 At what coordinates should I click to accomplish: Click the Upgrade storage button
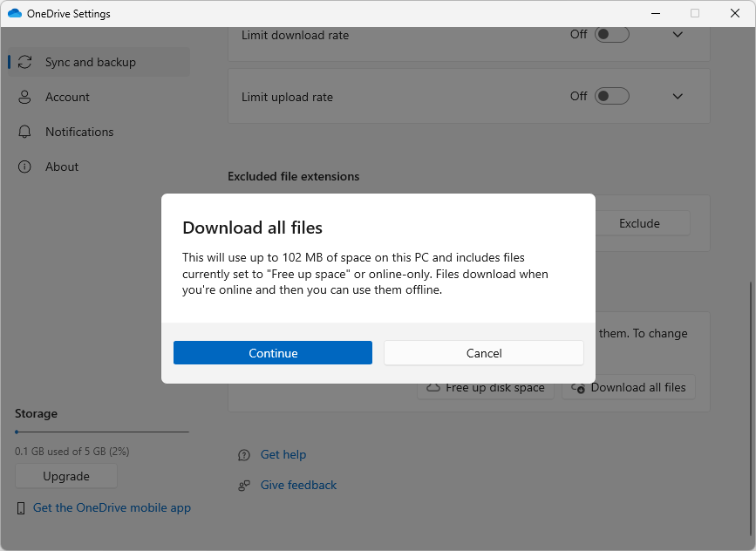[x=66, y=476]
